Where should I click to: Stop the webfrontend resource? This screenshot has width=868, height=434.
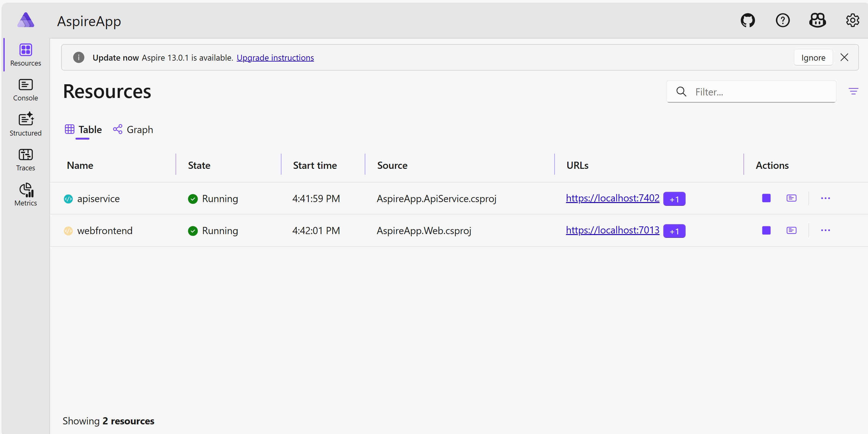[766, 230]
